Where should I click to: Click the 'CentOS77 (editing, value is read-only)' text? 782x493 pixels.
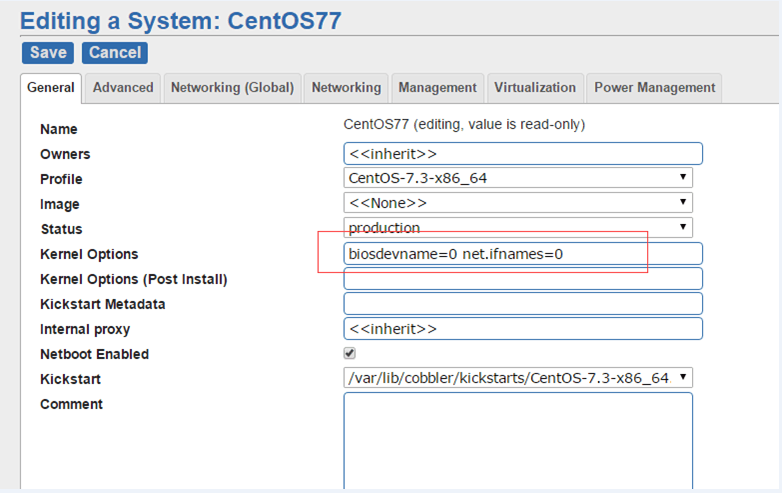tap(464, 124)
